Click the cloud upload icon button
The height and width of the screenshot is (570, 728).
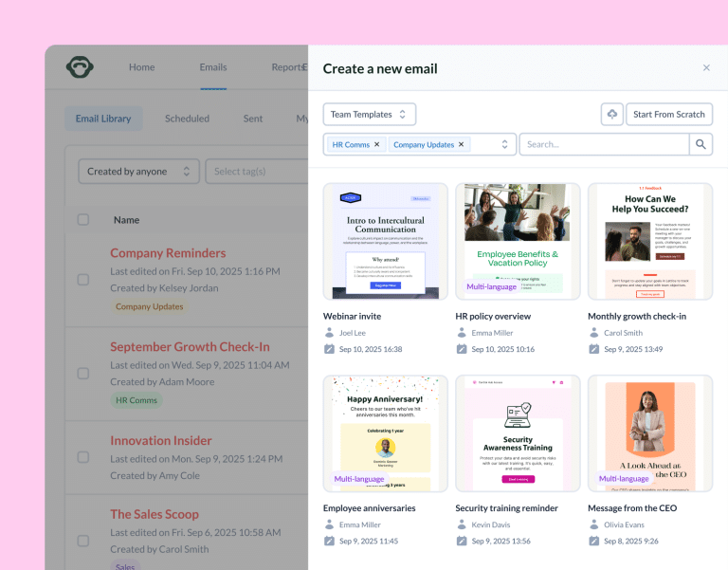pyautogui.click(x=612, y=114)
